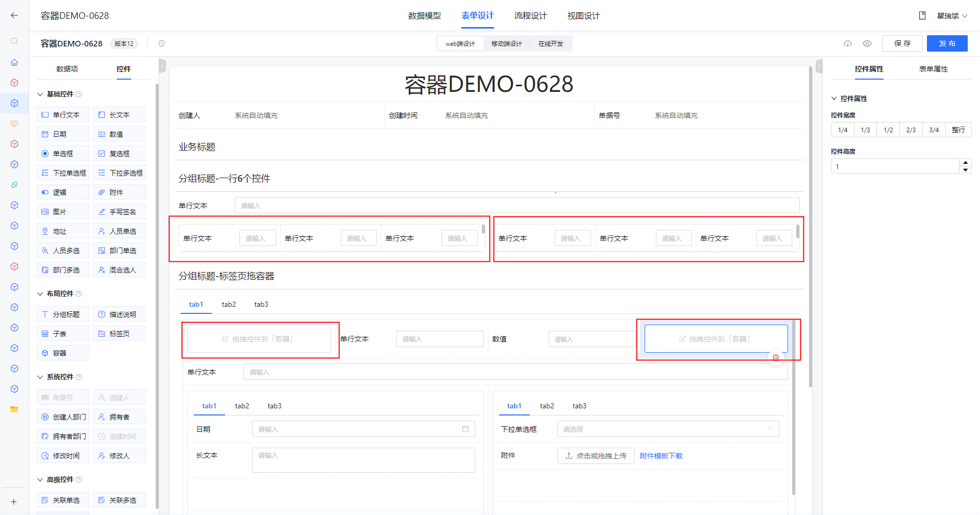Select the 日期 control

pos(63,134)
